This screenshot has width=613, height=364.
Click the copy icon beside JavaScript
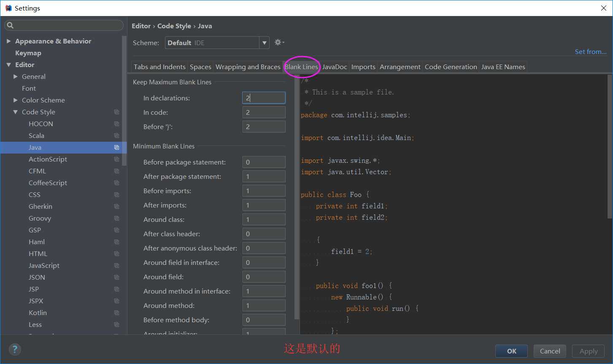coord(117,266)
